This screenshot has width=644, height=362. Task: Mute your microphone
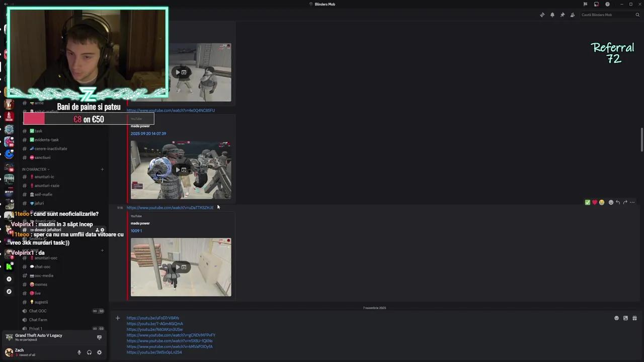coord(79,352)
